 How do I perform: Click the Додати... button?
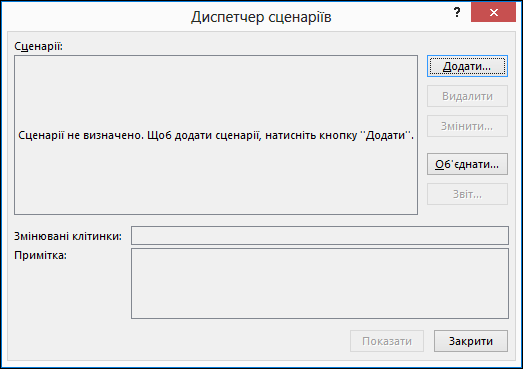click(x=467, y=66)
